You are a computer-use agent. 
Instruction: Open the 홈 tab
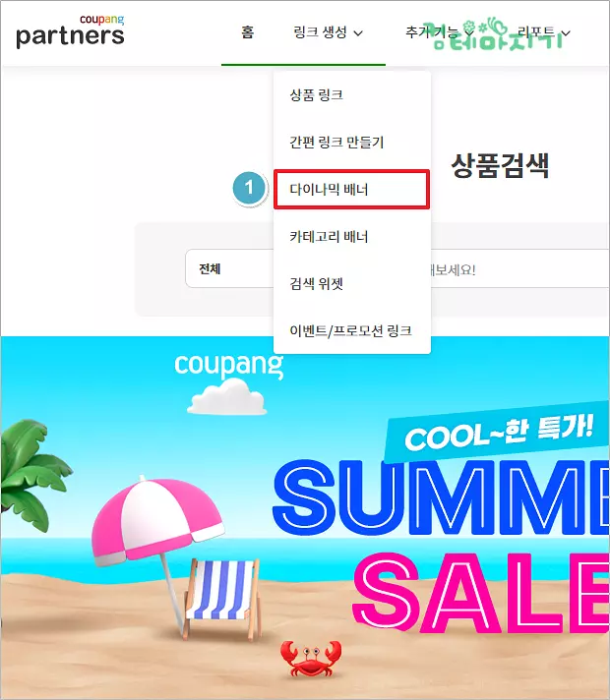(247, 32)
